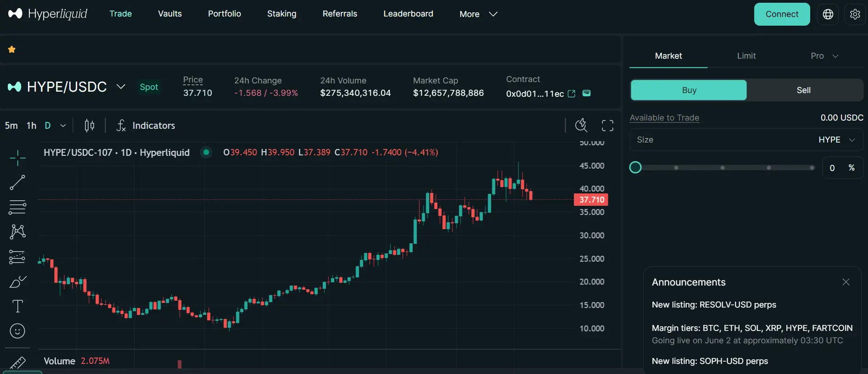Viewport: 868px width, 374px height.
Task: Select the crosshair cursor tool
Action: 17,158
